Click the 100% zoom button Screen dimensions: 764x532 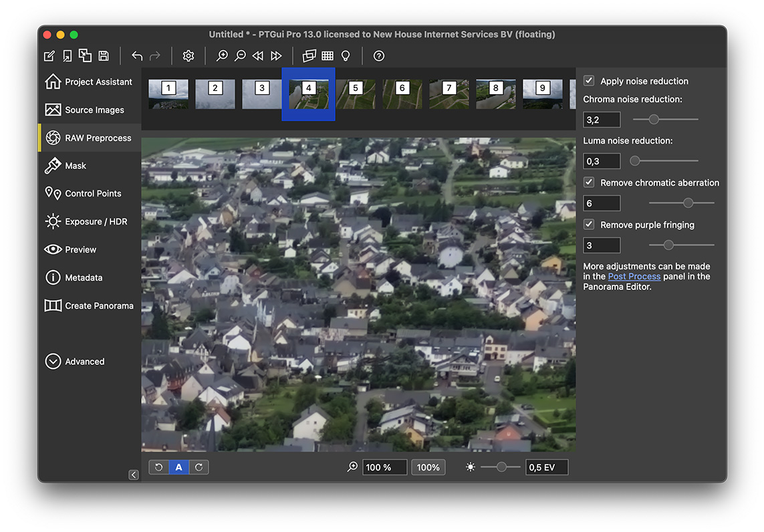pos(428,468)
